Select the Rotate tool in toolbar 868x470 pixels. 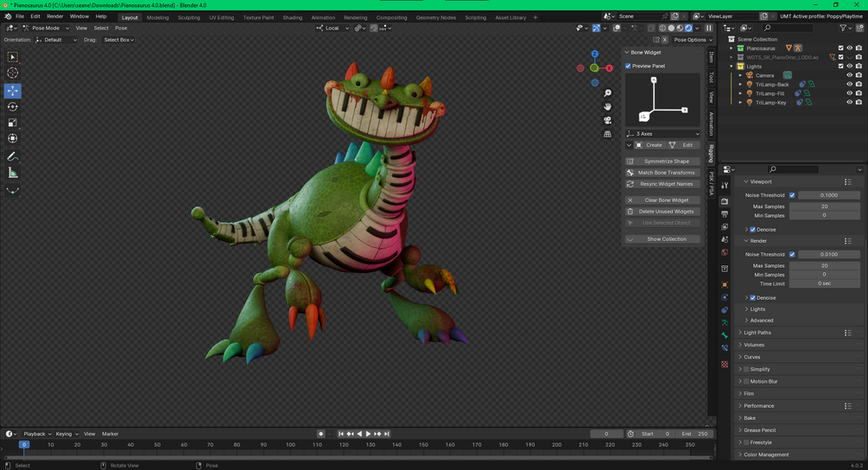click(13, 107)
